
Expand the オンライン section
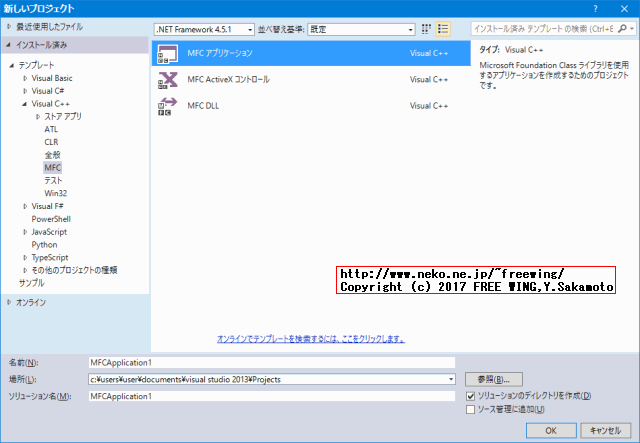9,303
